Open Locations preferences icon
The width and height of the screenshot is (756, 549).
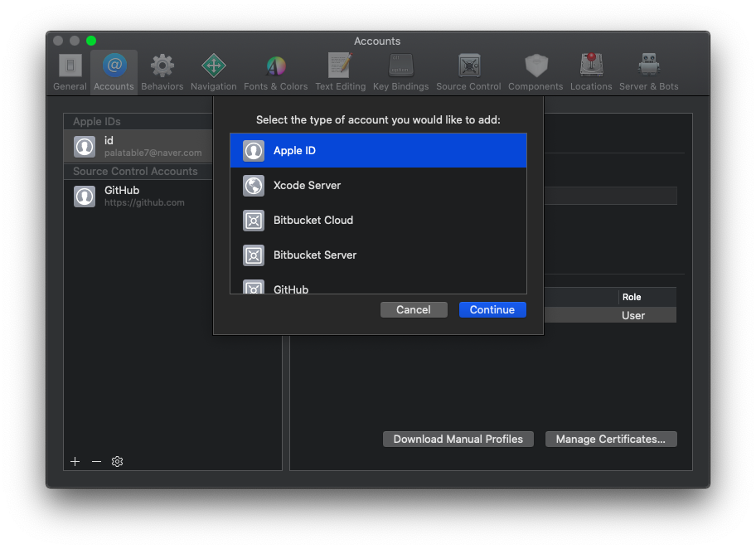coord(591,66)
